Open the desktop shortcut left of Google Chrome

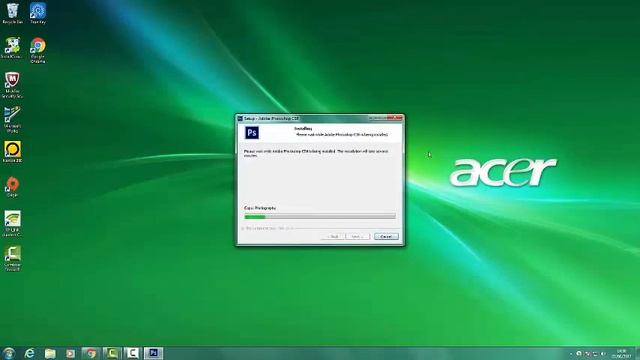coord(12,48)
